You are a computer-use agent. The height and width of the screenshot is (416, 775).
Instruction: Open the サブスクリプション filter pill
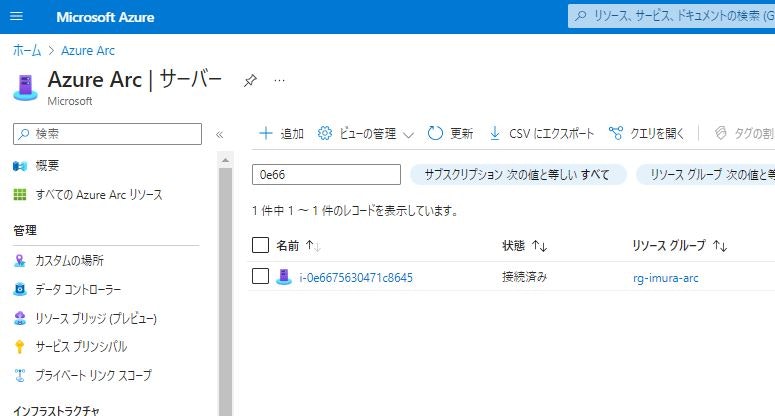pyautogui.click(x=517, y=174)
